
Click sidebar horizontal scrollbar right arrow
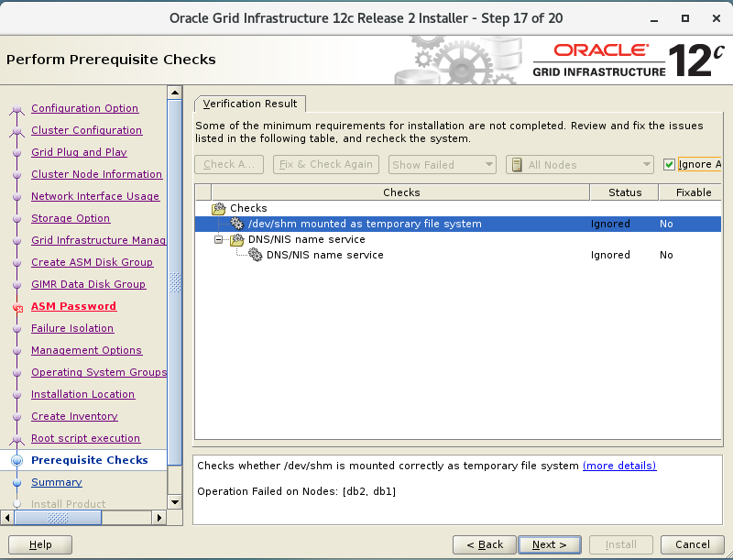point(159,518)
